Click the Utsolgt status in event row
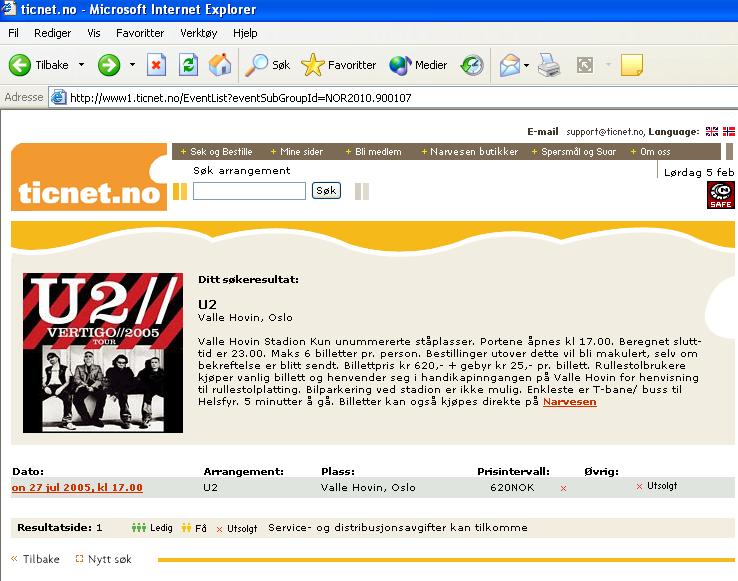 [x=657, y=486]
